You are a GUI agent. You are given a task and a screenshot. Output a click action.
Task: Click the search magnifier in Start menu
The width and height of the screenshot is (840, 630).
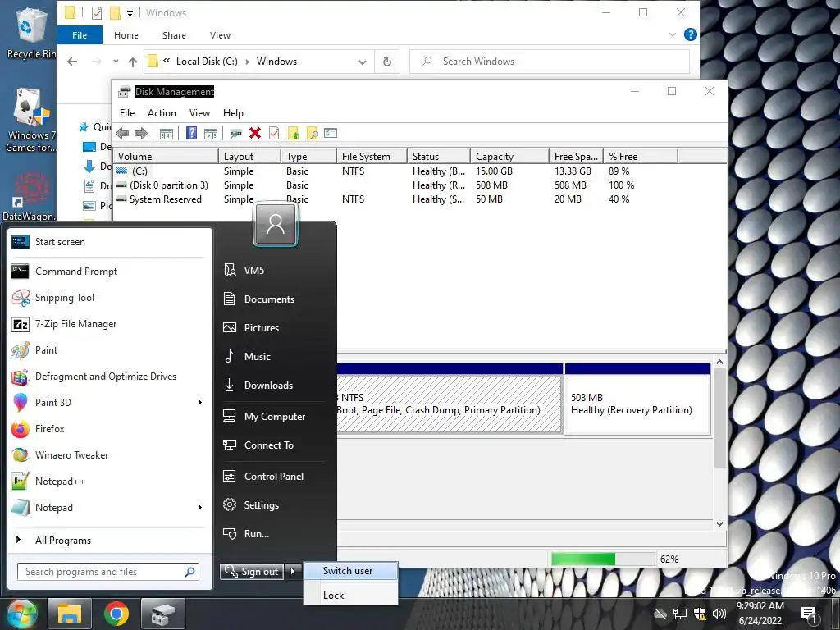pos(189,572)
